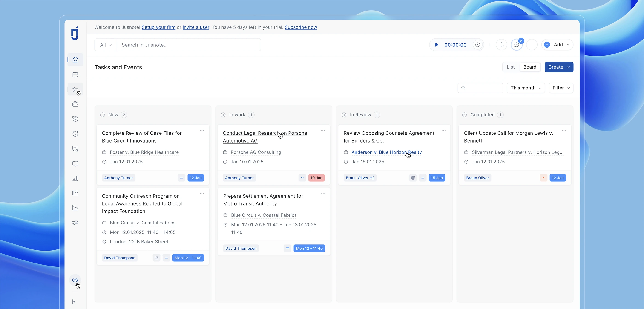Image resolution: width=644 pixels, height=309 pixels.
Task: Open more options on Review Opposing Counsel's card
Action: coord(443,131)
